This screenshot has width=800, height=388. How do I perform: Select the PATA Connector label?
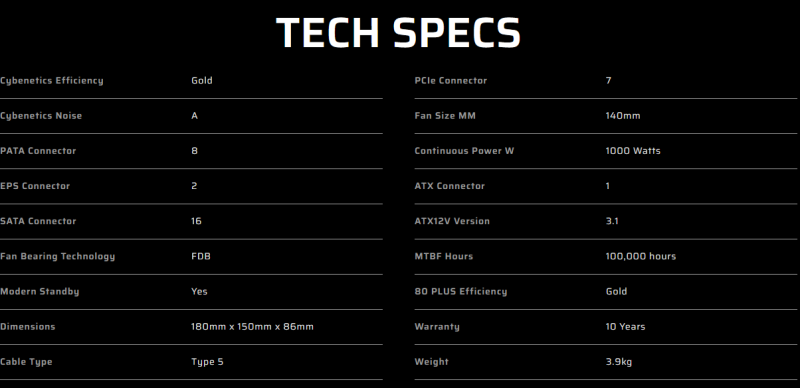click(38, 151)
